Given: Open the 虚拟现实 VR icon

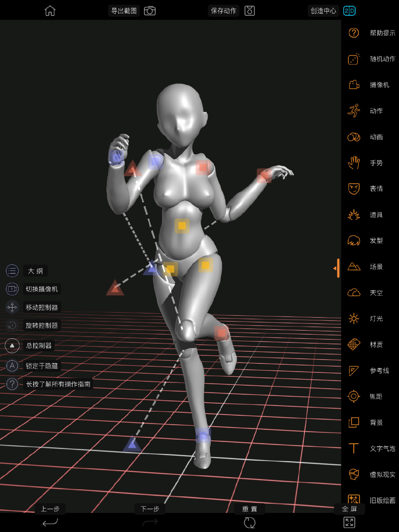Looking at the screenshot, I should coord(354,474).
